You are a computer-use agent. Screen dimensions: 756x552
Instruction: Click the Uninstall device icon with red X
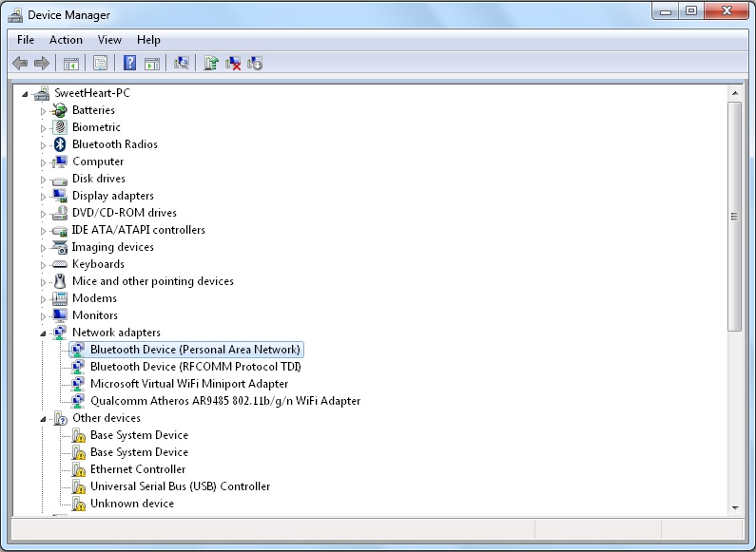coord(233,63)
